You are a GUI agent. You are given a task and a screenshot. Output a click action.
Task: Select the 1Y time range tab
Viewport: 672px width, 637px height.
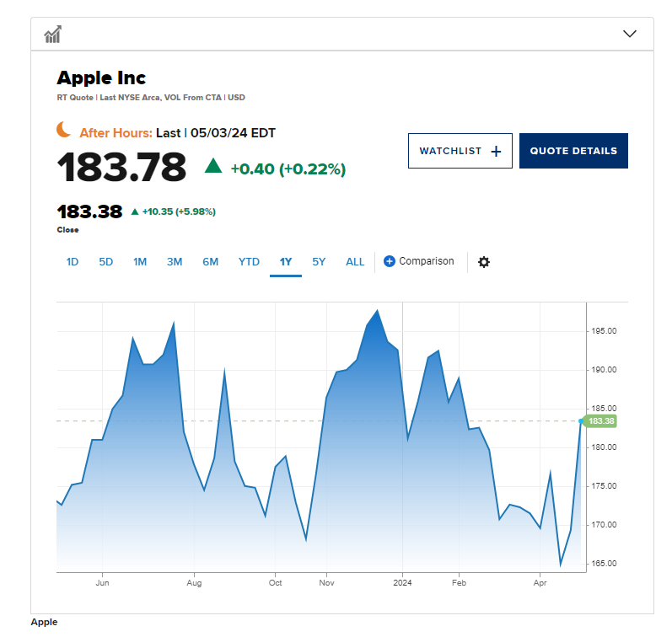click(286, 262)
